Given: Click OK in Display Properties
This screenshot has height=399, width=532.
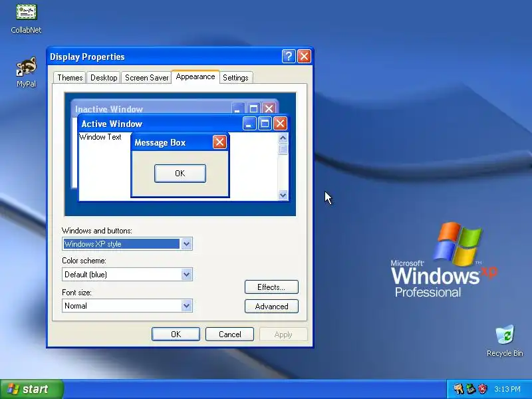Looking at the screenshot, I should click(176, 334).
